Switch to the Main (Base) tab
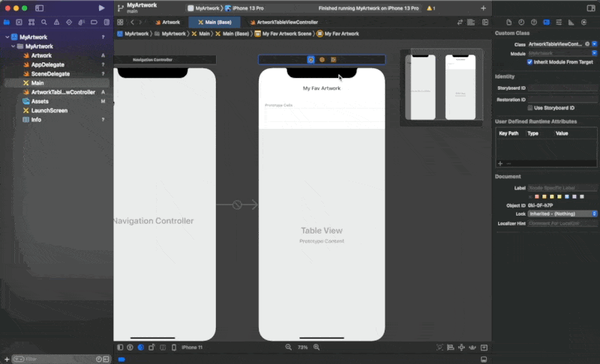The width and height of the screenshot is (600, 364). click(x=214, y=22)
